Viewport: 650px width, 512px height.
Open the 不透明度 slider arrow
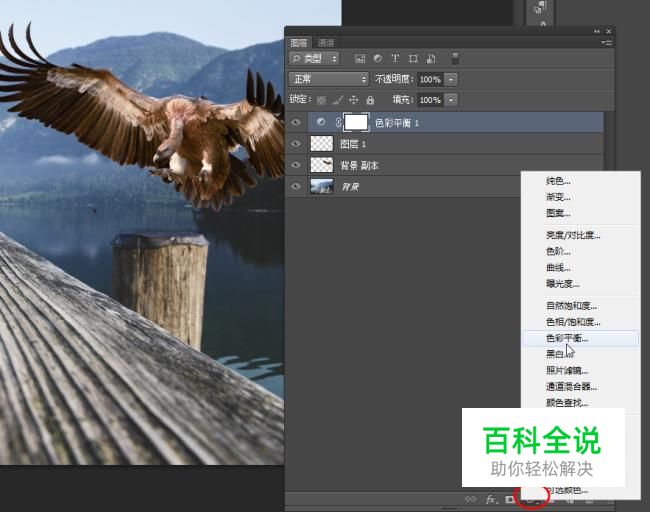pos(451,79)
